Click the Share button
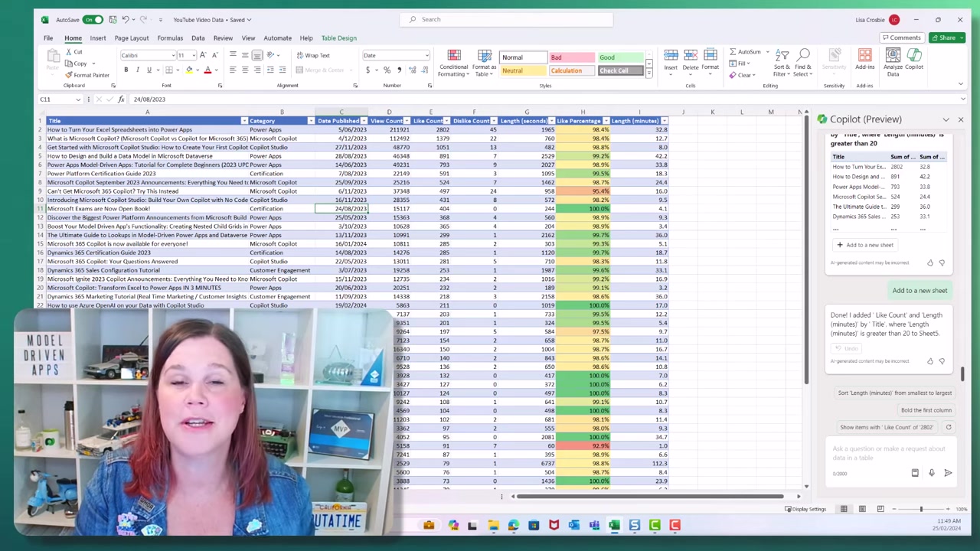Image resolution: width=980 pixels, height=551 pixels. tap(947, 37)
